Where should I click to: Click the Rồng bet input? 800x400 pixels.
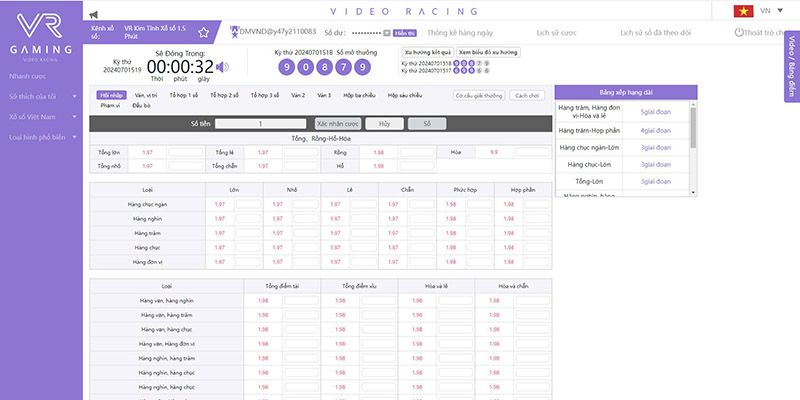[417, 152]
